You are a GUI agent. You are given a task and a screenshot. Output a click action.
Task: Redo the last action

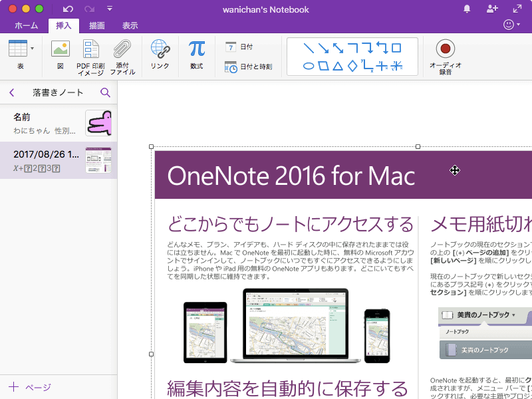tap(89, 9)
